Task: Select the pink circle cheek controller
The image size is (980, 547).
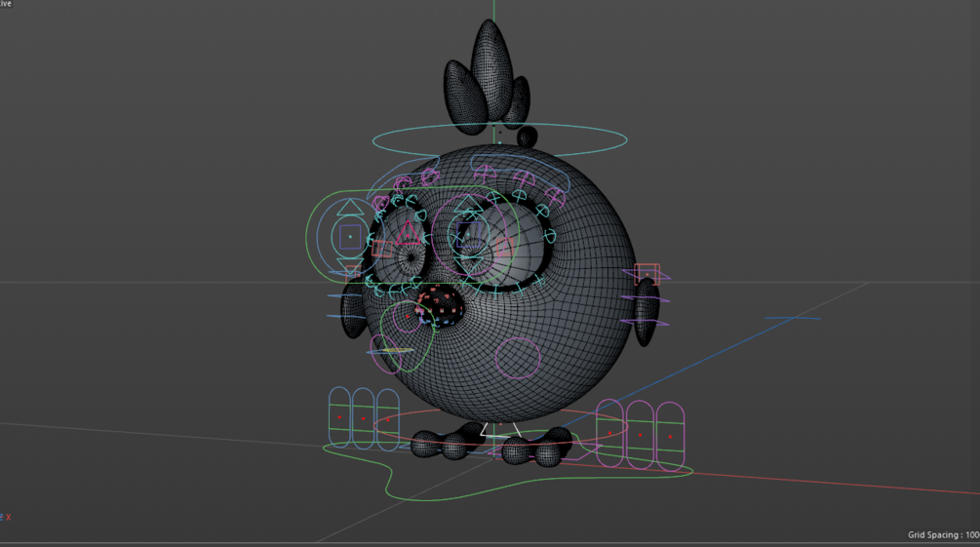Action: [x=518, y=358]
